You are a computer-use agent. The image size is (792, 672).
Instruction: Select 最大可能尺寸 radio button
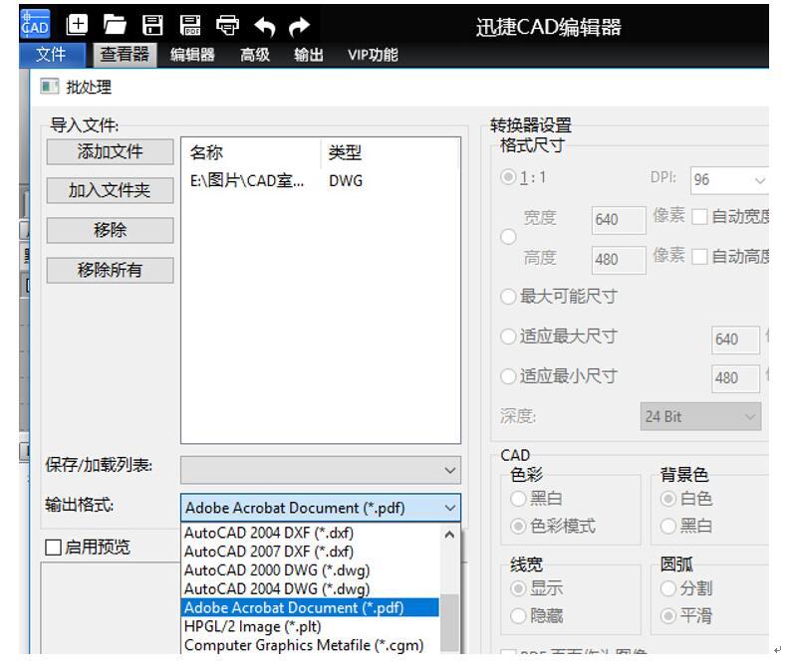508,297
